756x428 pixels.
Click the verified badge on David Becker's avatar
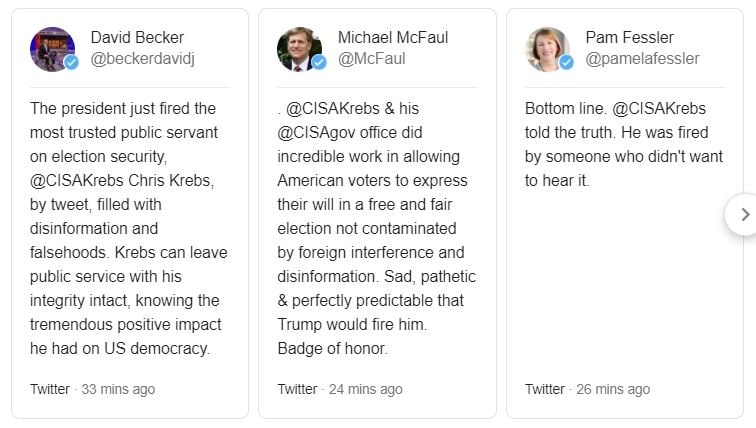(x=72, y=62)
